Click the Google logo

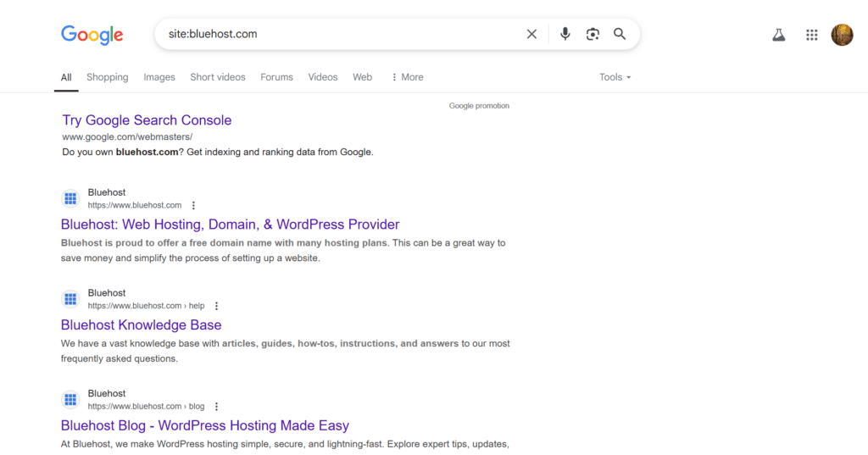[x=92, y=35]
